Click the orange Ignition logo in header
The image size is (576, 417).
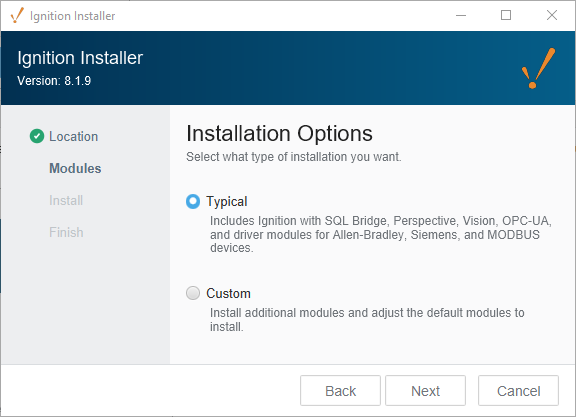click(x=539, y=68)
